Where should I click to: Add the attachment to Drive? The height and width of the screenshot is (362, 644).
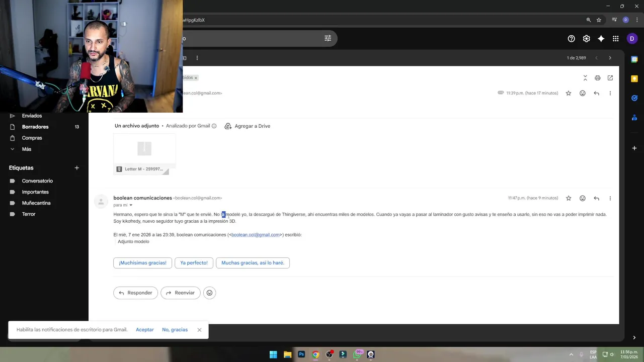tap(248, 126)
